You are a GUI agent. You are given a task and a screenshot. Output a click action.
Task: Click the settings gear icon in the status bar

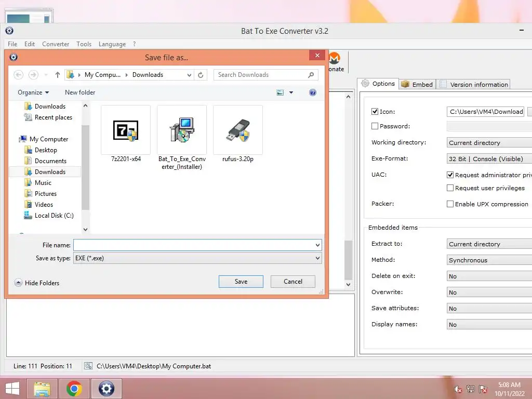pos(88,366)
